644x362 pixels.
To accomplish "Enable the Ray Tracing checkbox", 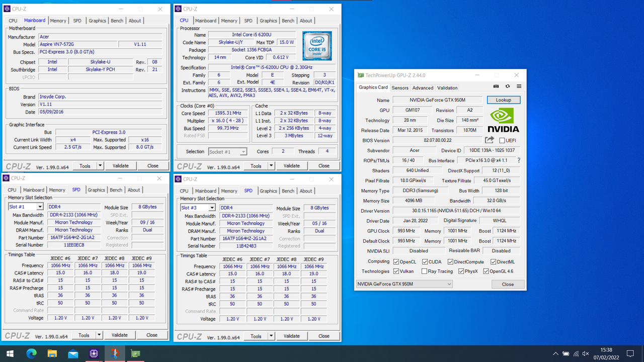I will (424, 271).
